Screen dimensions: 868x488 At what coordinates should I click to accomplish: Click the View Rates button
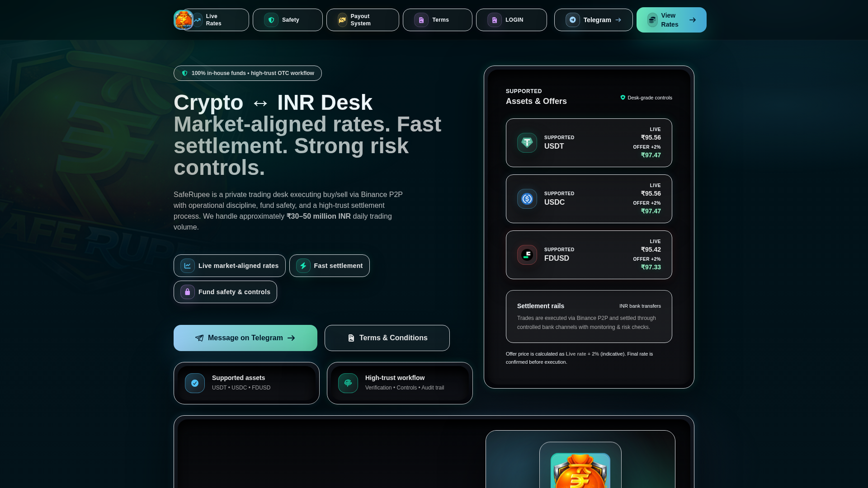(x=671, y=20)
